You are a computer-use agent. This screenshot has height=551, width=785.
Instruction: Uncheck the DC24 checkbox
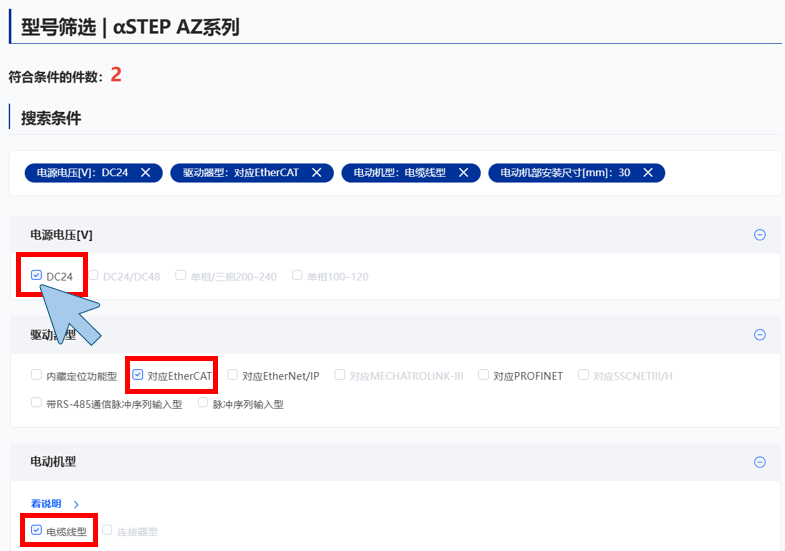click(x=37, y=275)
